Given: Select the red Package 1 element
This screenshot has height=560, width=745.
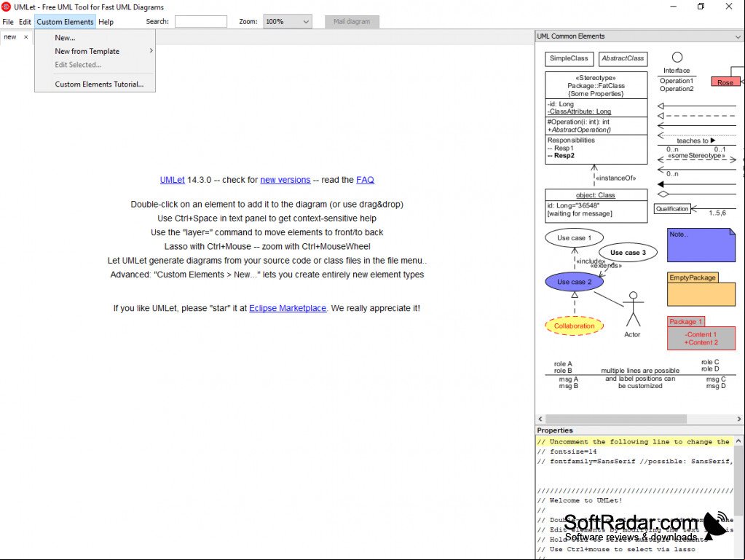Looking at the screenshot, I should click(701, 334).
